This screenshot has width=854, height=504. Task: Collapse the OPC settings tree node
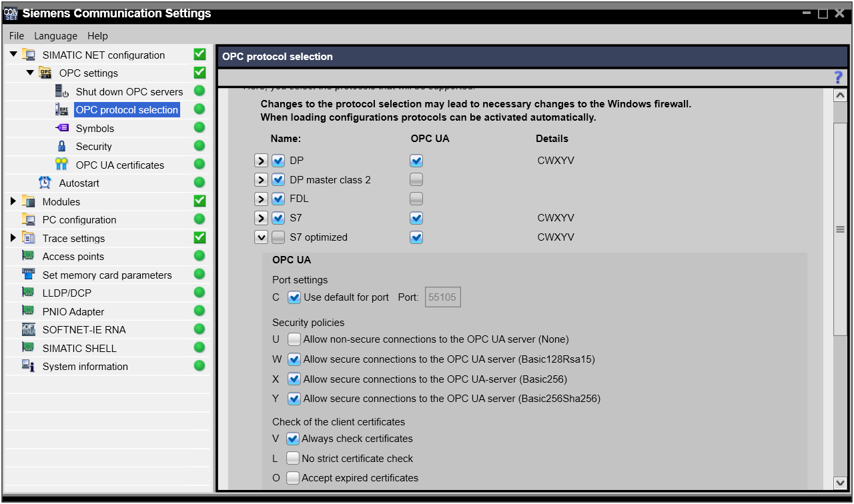click(x=30, y=73)
